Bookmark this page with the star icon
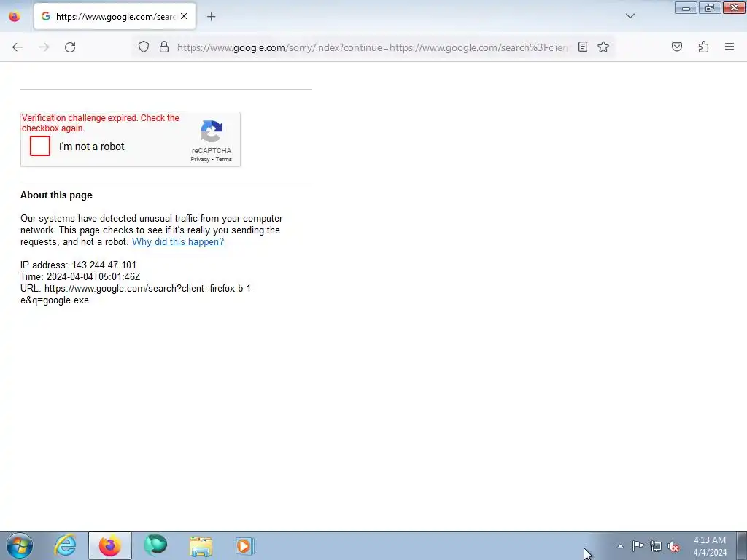The height and width of the screenshot is (560, 747). [x=603, y=47]
